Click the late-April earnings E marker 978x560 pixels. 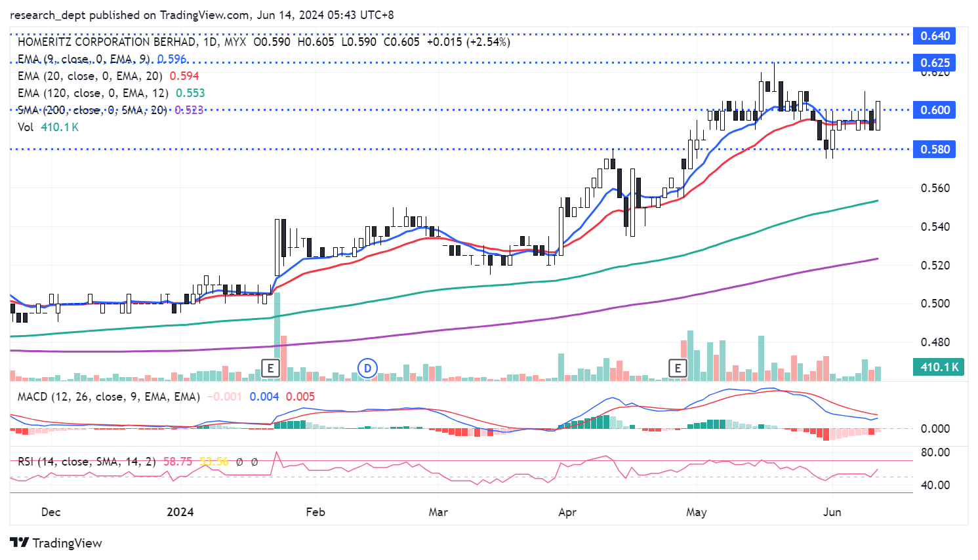[x=678, y=369]
